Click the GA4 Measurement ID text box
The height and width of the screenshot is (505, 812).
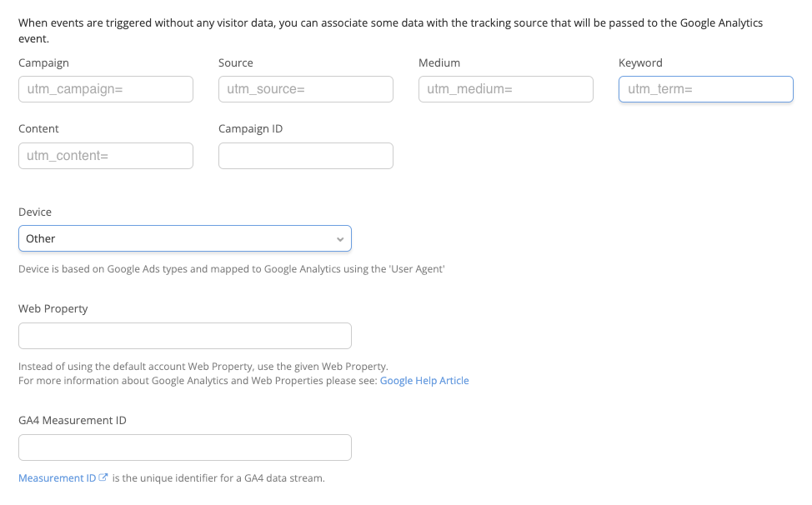point(185,447)
